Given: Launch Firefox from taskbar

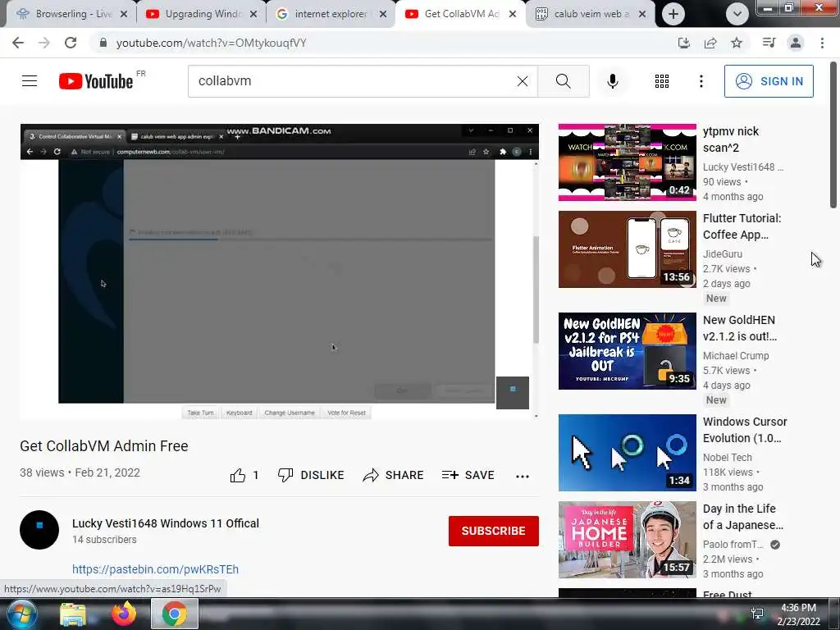Looking at the screenshot, I should coord(124,614).
